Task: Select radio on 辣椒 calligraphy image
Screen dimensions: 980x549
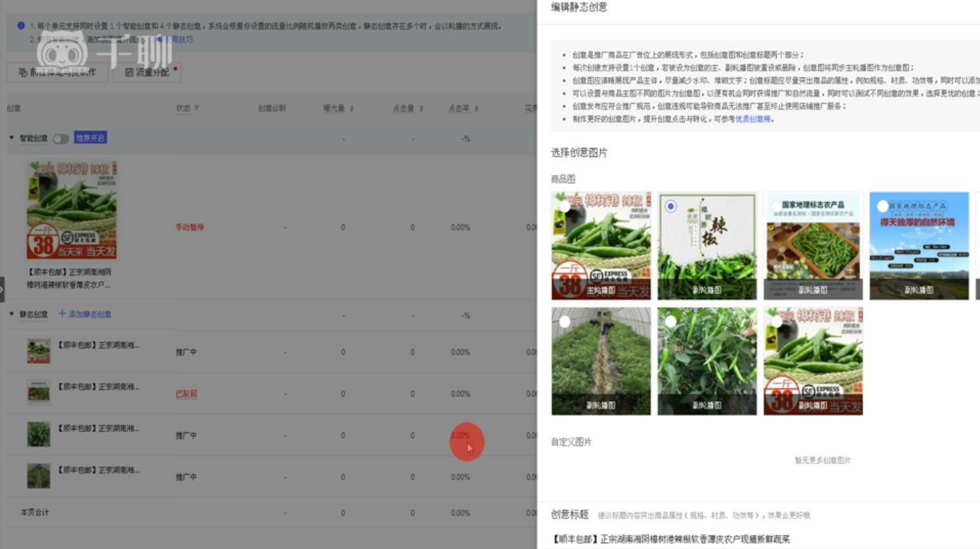Action: (x=671, y=206)
